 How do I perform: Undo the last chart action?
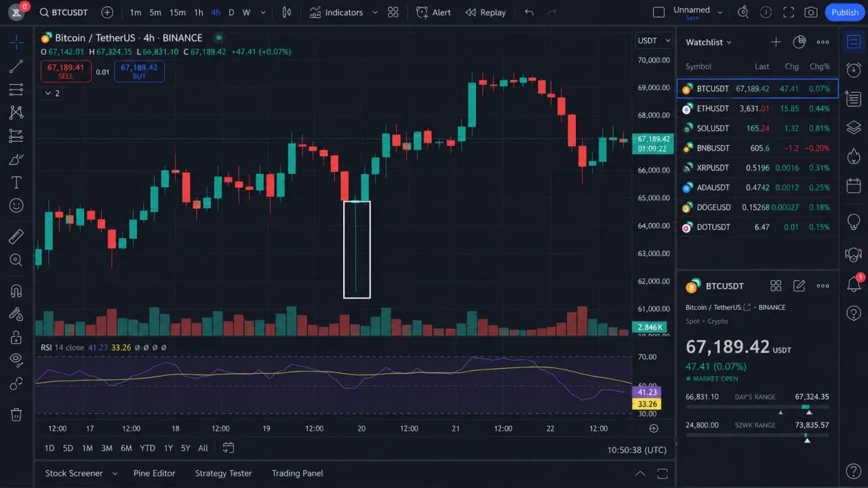pyautogui.click(x=530, y=12)
